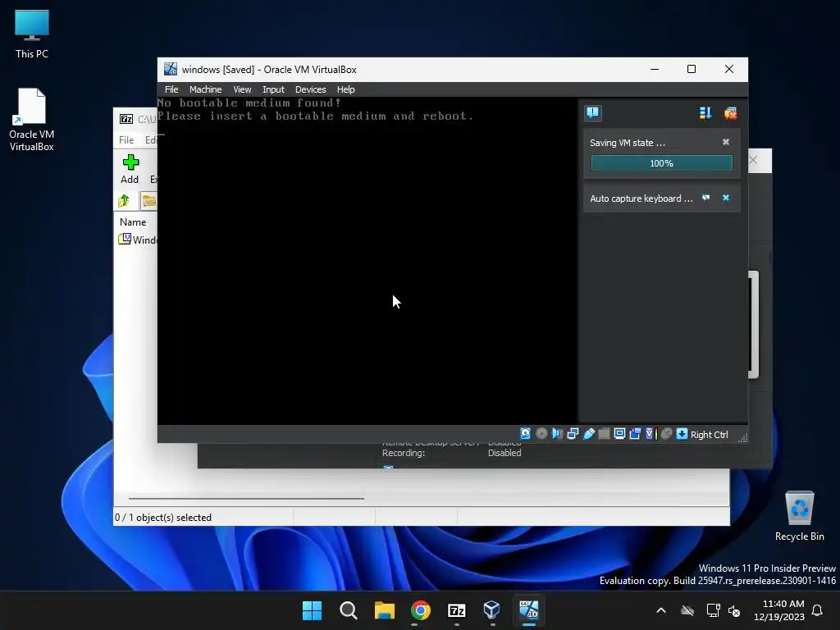Click the Right Ctrl host key label
The image size is (840, 630).
pos(709,435)
